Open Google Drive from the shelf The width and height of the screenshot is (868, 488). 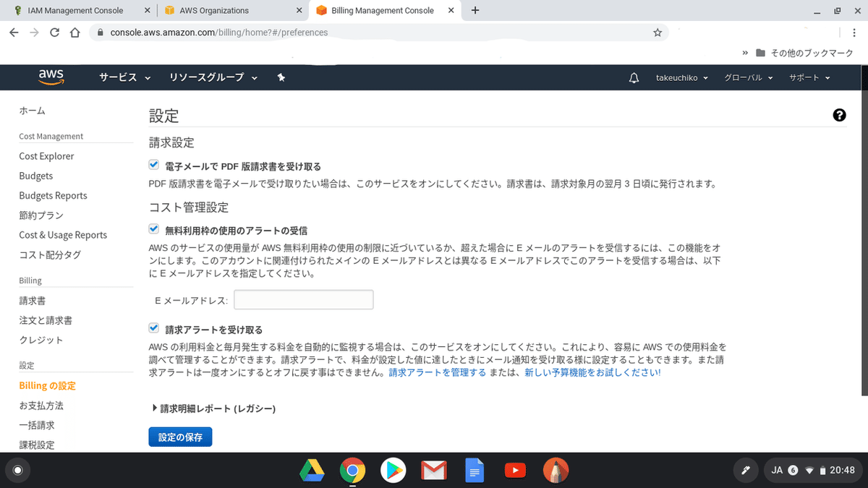pyautogui.click(x=312, y=470)
